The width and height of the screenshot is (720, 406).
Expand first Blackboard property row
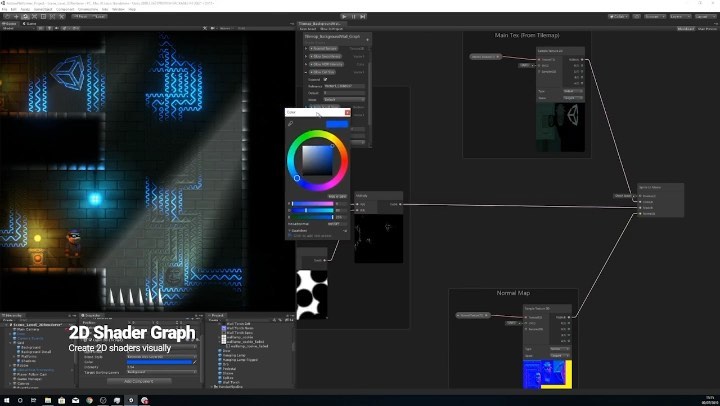point(306,48)
